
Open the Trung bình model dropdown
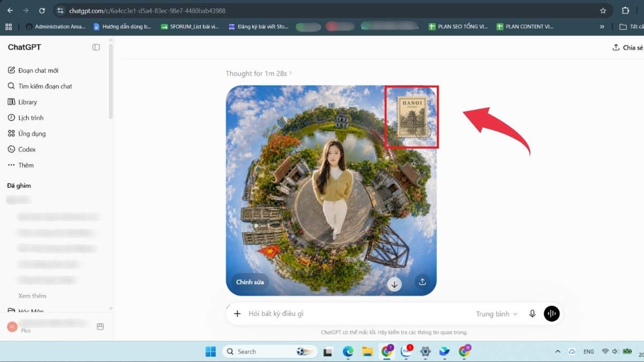point(497,314)
